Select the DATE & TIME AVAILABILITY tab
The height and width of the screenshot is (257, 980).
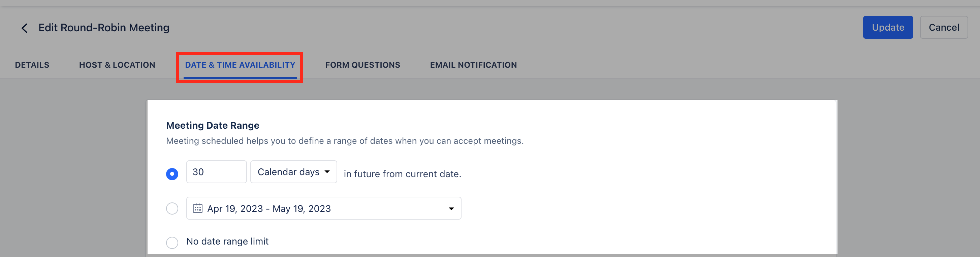(x=239, y=65)
